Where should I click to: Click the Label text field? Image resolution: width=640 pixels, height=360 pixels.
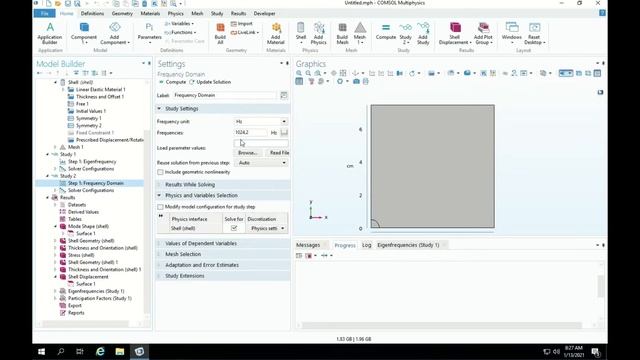[224, 95]
